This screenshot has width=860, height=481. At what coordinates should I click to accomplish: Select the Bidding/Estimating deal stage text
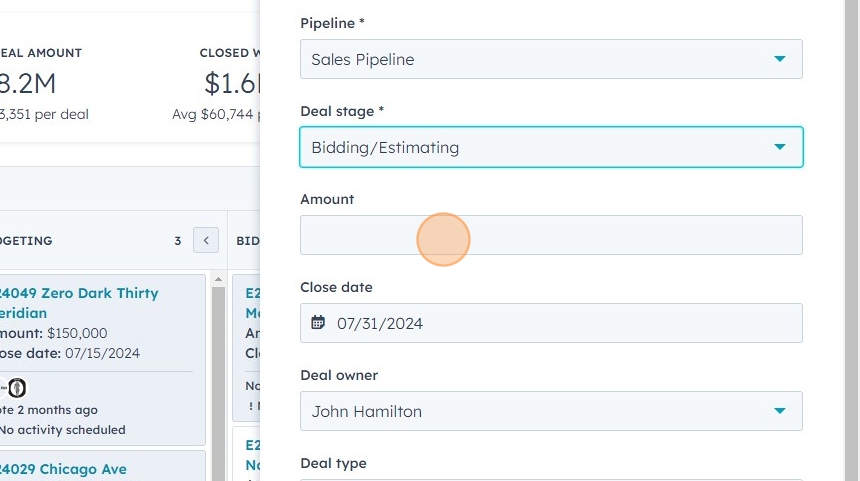coord(385,147)
